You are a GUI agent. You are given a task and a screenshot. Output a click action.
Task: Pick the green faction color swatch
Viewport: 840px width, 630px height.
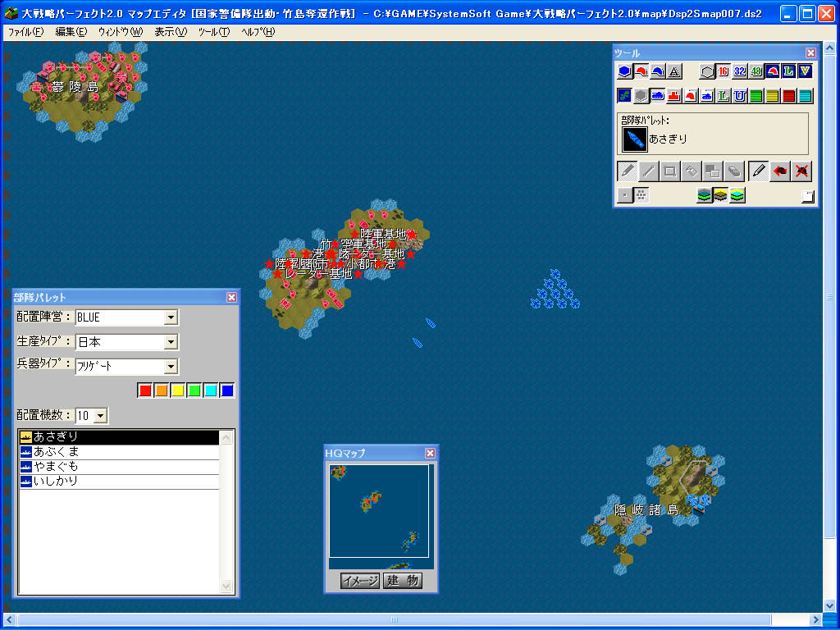(194, 390)
